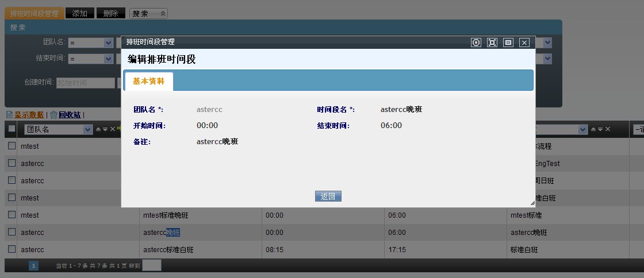Click the 回收站 trash can icon
The height and width of the screenshot is (278, 644).
tap(53, 115)
